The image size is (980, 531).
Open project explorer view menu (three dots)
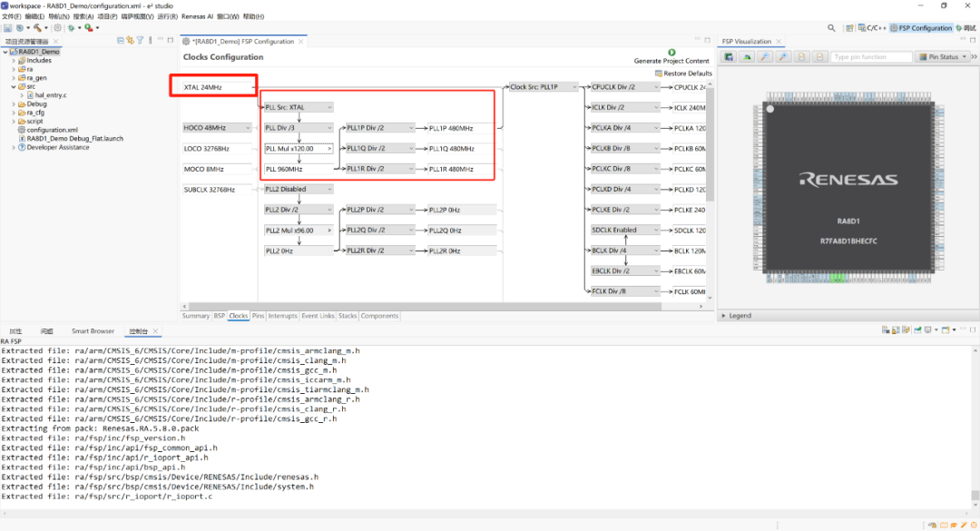tap(151, 41)
